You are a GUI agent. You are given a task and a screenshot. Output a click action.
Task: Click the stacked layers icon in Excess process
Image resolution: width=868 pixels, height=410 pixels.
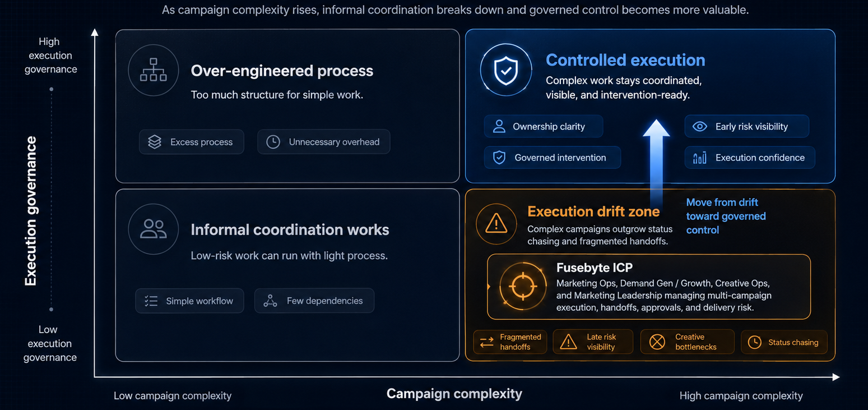(155, 142)
